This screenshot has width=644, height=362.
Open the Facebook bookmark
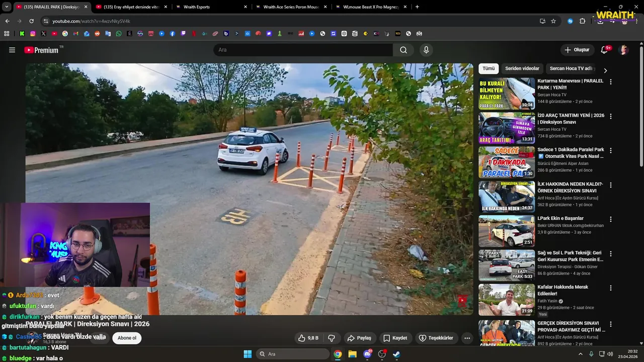tap(173, 34)
